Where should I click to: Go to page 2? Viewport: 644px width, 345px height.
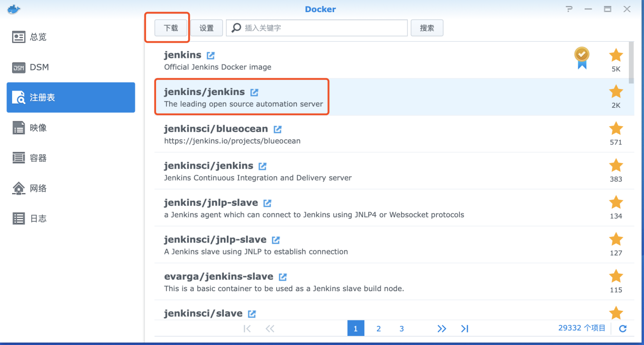(378, 328)
